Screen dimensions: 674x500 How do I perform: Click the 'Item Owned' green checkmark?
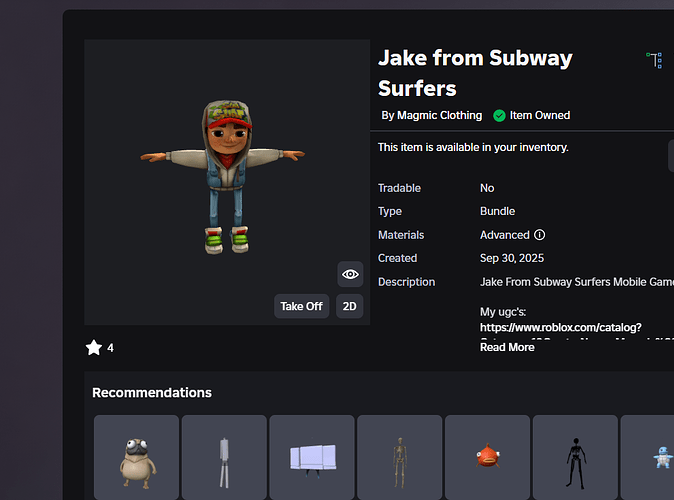pos(499,116)
